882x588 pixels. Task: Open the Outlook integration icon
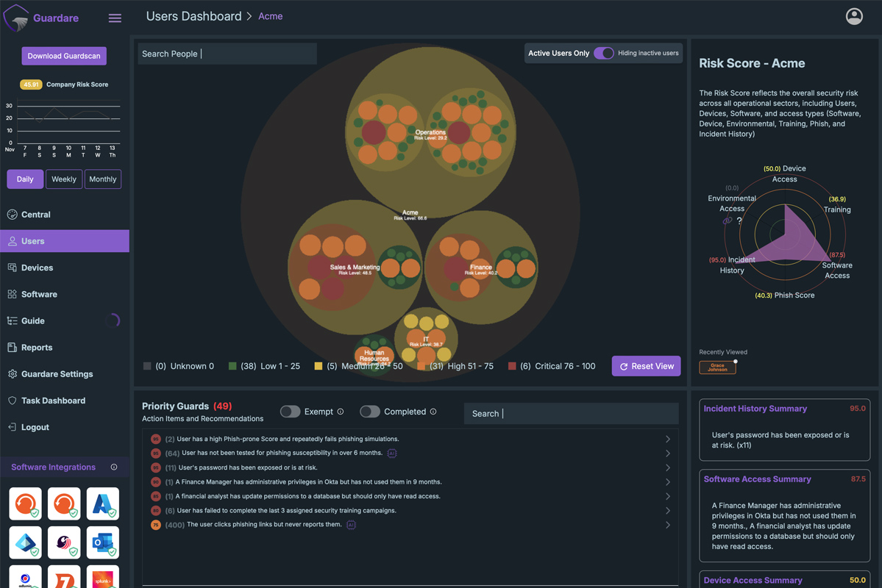pos(103,542)
